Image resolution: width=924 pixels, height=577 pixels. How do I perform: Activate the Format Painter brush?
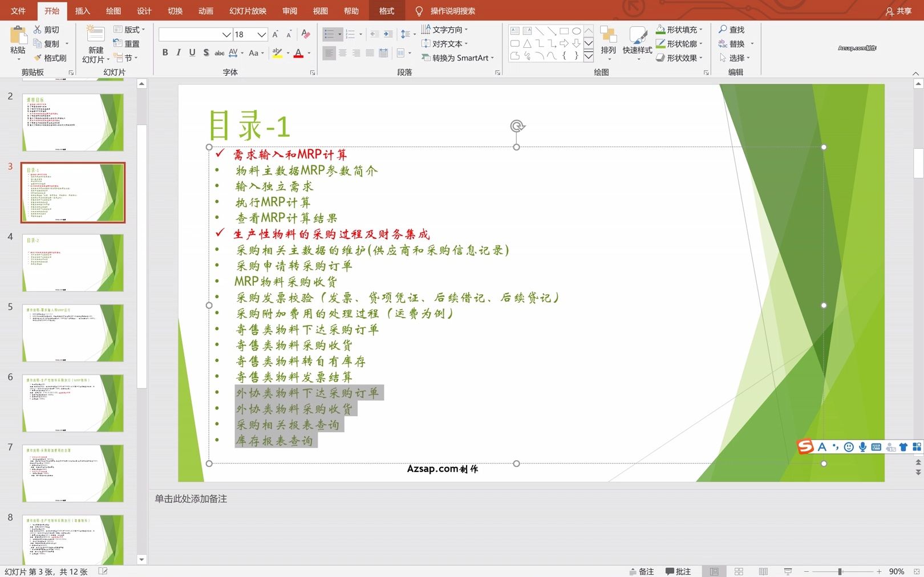pyautogui.click(x=50, y=58)
